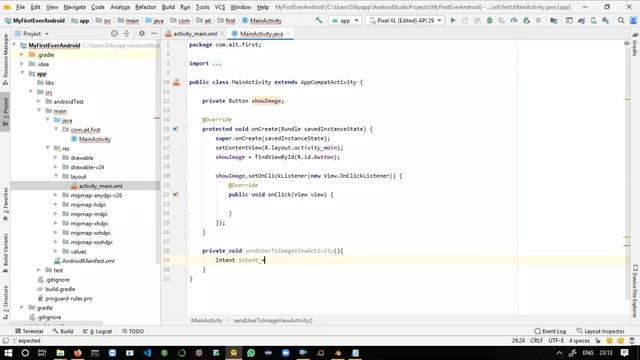Run the app with the green play icon

click(453, 20)
